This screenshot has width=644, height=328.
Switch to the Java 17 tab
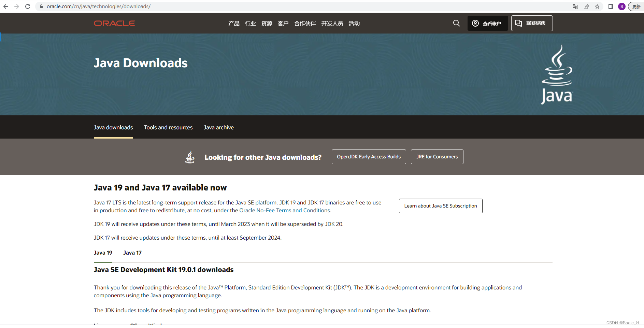click(132, 253)
